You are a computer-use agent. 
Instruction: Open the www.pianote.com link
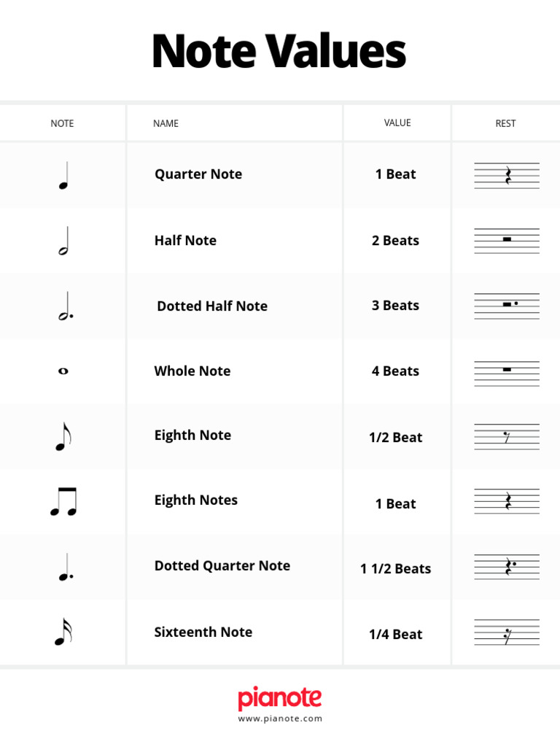(x=280, y=719)
